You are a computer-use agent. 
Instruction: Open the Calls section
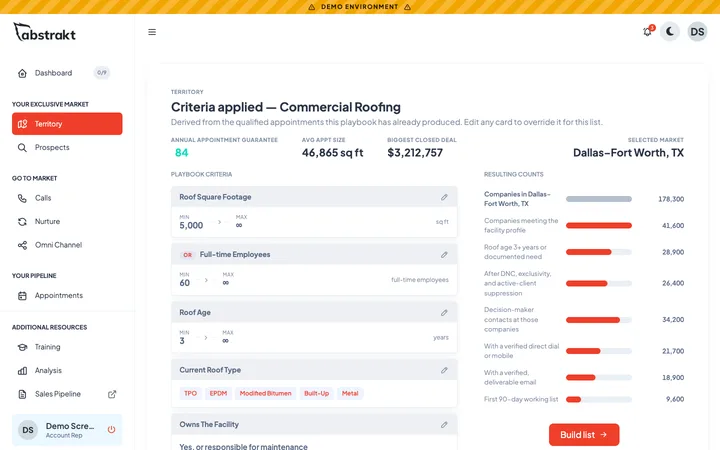click(67, 198)
